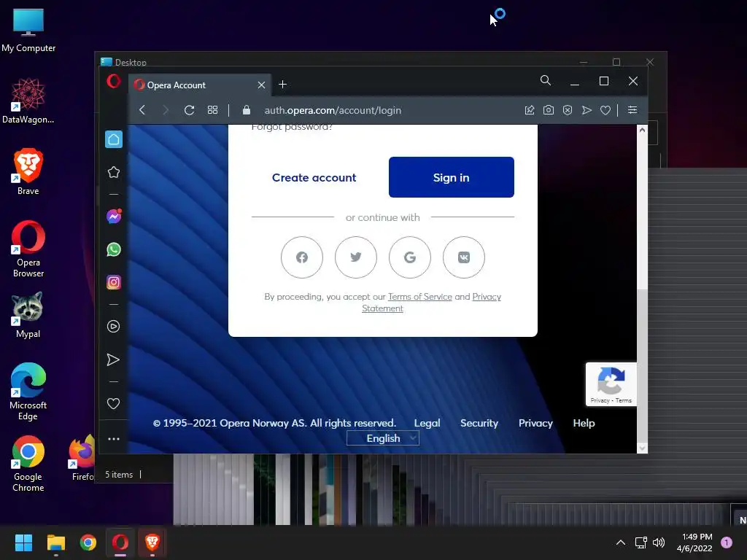This screenshot has width=747, height=560.
Task: Open the Forgot password link
Action: click(x=292, y=127)
